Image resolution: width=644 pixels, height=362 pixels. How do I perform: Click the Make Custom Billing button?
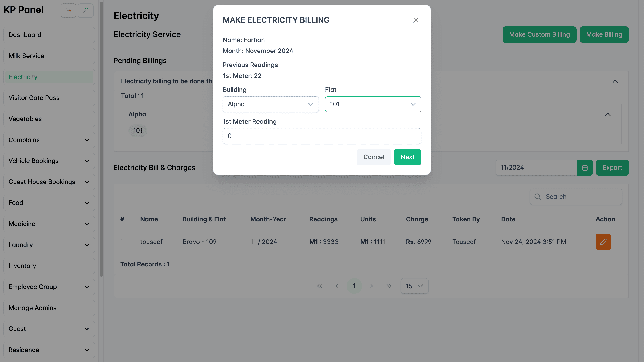(x=539, y=34)
